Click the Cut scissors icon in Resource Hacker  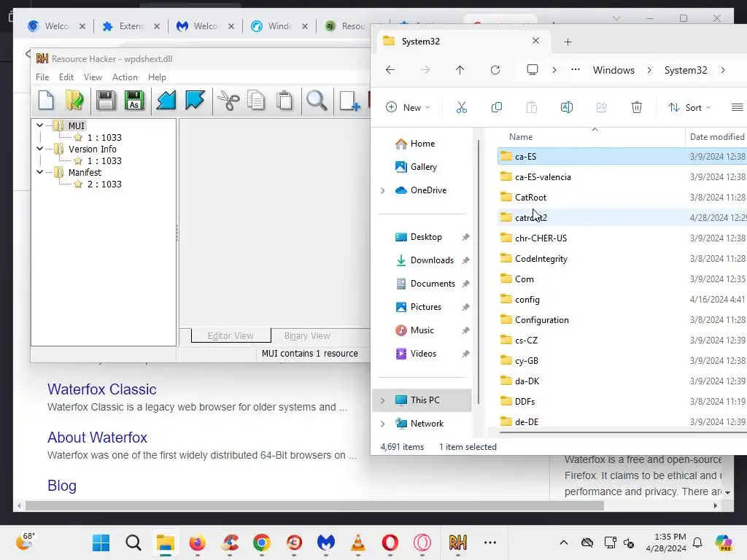[228, 101]
